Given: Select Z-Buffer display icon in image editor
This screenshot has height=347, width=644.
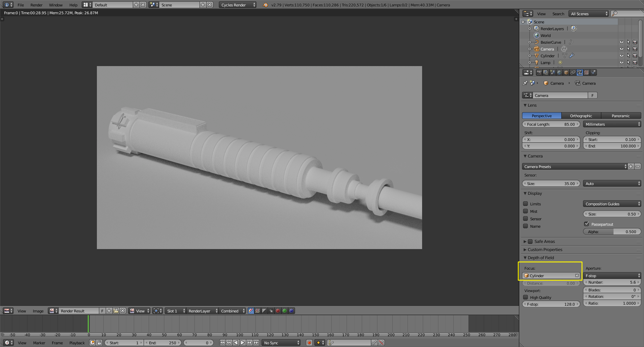Looking at the screenshot, I should 271,311.
